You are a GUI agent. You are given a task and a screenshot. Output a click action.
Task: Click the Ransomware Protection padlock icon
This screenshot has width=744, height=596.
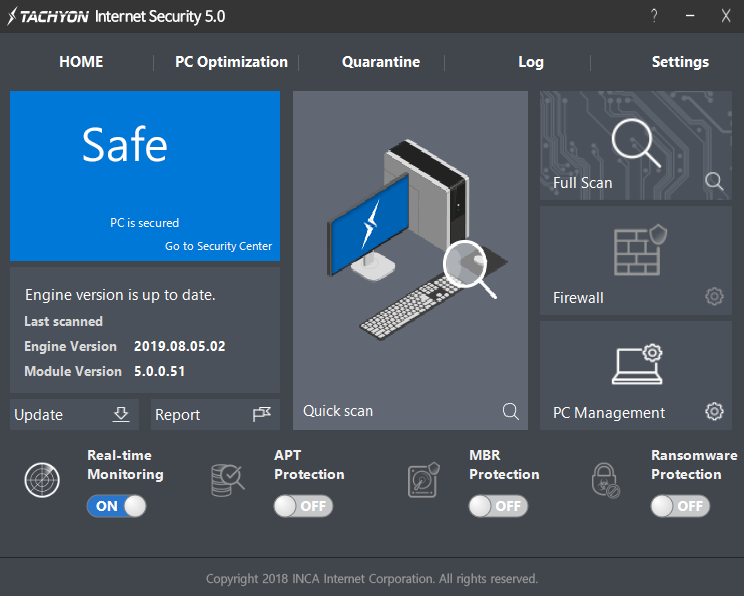605,481
